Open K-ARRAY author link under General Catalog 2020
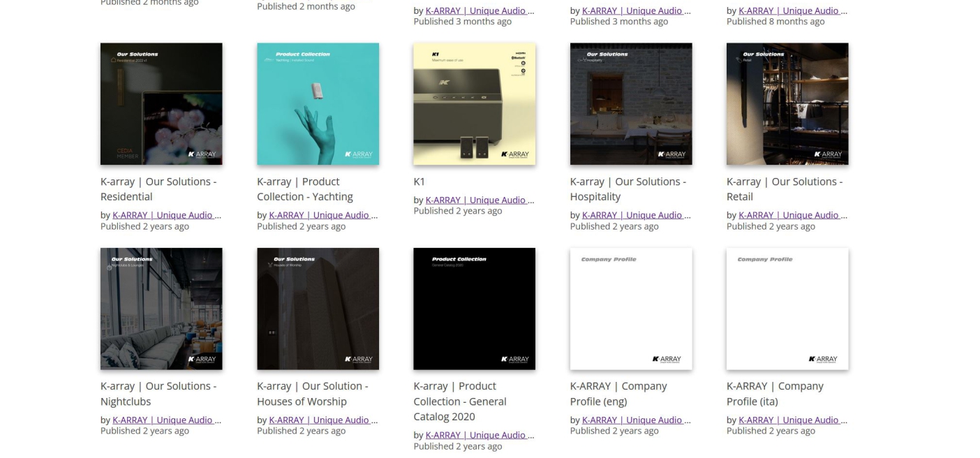This screenshot has width=980, height=458. [x=480, y=436]
